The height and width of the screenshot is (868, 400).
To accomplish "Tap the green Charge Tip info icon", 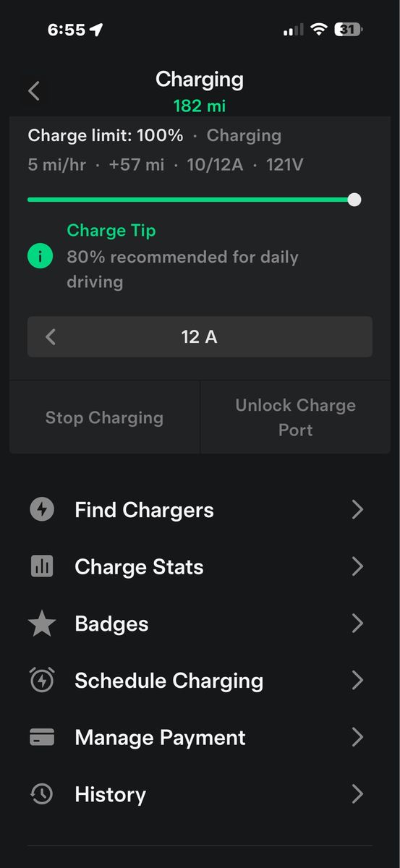I will tap(40, 256).
